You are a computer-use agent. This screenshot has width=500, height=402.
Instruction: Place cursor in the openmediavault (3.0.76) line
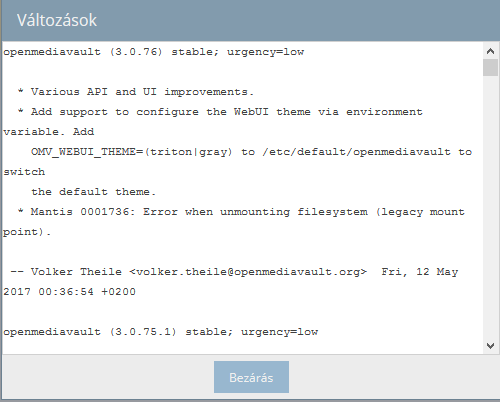154,52
